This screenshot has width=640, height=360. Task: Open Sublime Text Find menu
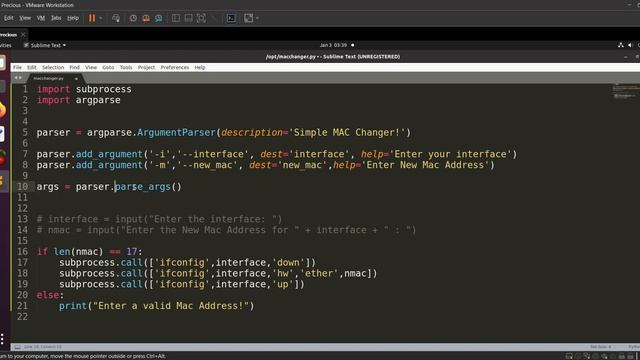point(74,67)
